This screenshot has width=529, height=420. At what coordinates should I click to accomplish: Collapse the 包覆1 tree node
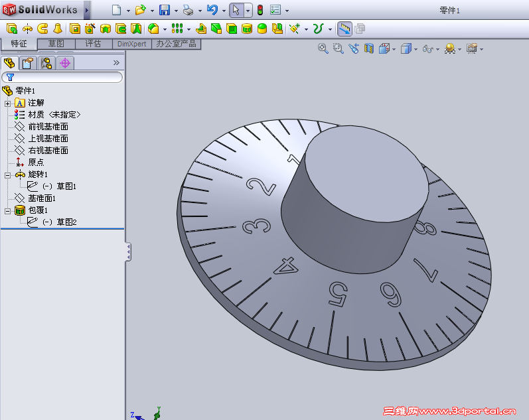coord(7,211)
